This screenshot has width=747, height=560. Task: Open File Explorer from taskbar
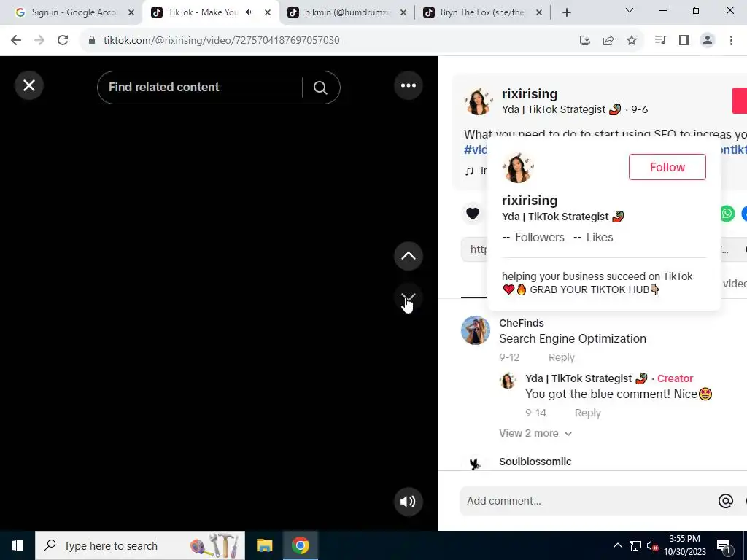(264, 545)
